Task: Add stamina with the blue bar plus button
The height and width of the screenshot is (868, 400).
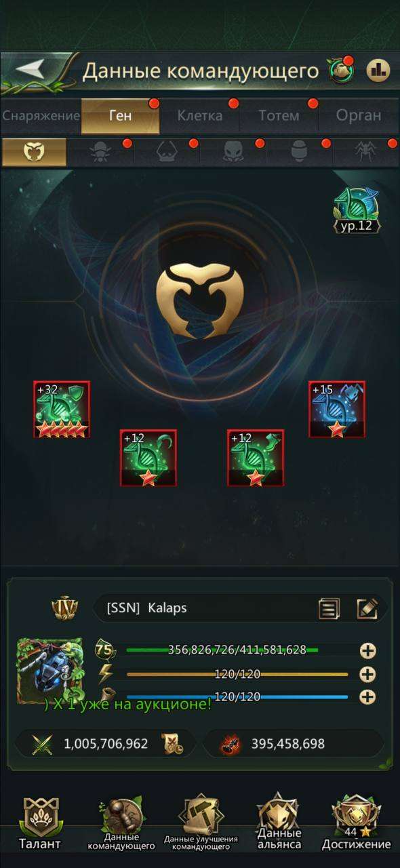Action: 367,697
